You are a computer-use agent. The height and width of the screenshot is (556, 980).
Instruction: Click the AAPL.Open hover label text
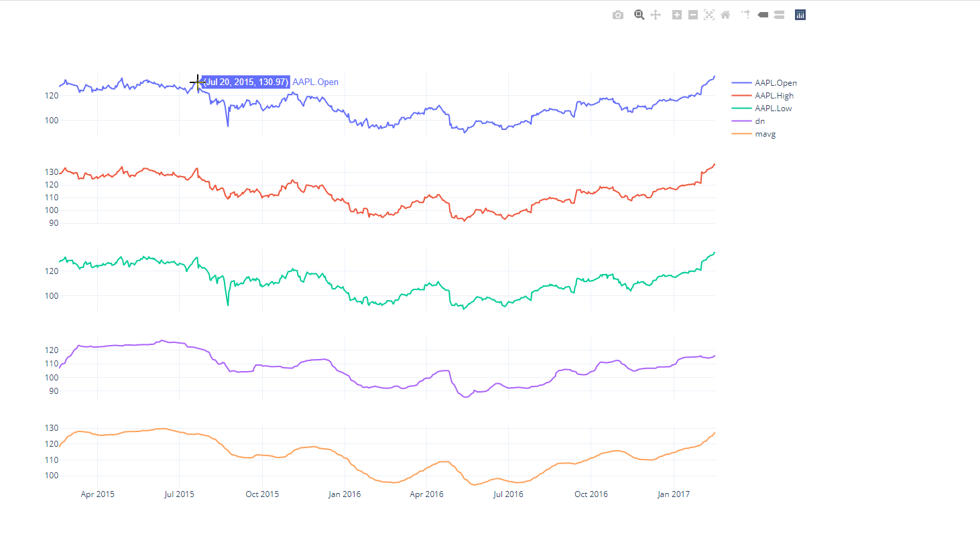click(x=315, y=82)
